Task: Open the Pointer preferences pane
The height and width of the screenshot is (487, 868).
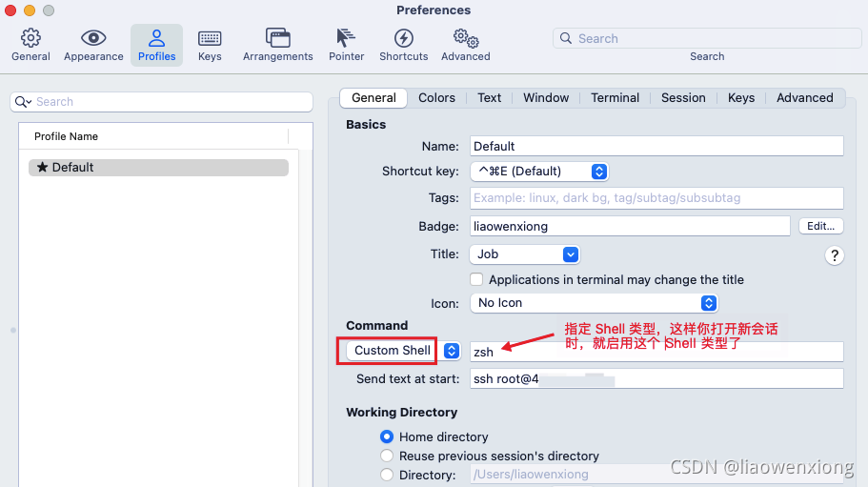Action: click(347, 46)
